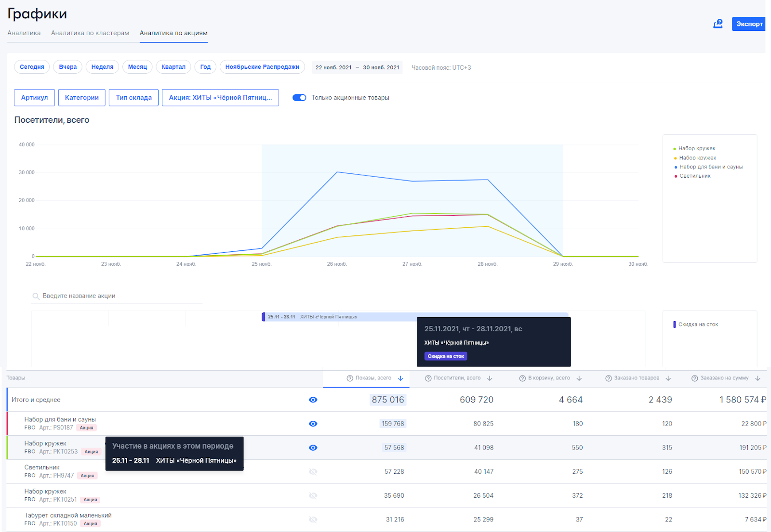Click help icon next to Заказано на сумму

tap(694, 378)
